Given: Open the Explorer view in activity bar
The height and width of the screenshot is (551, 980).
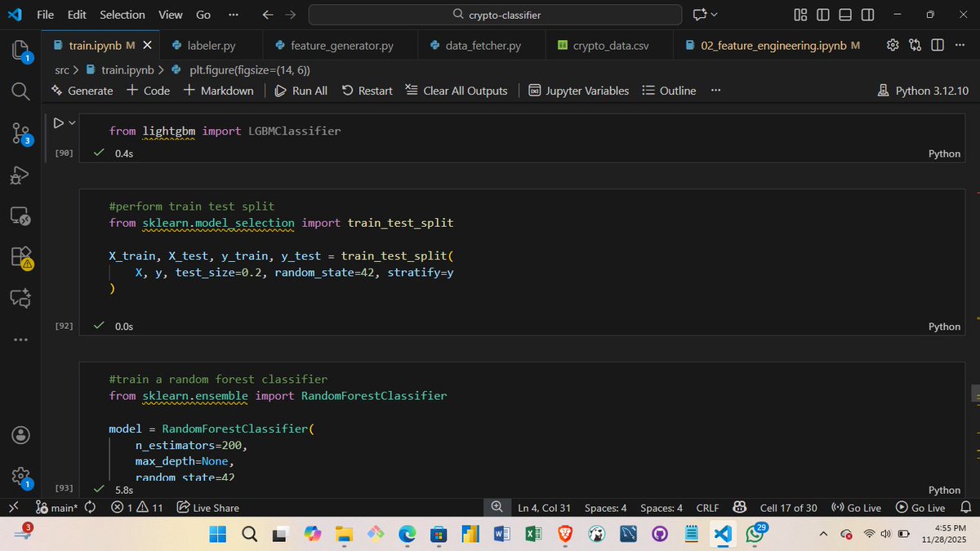Looking at the screenshot, I should tap(21, 51).
